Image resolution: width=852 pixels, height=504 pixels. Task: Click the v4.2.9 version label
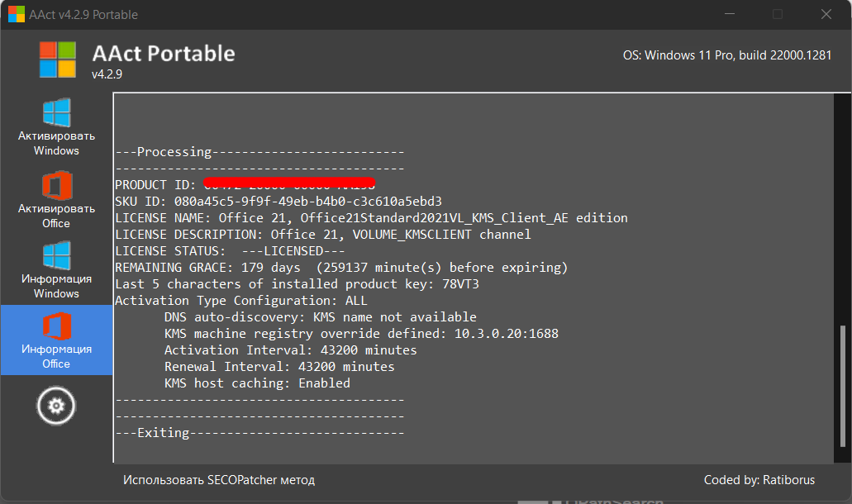point(107,74)
